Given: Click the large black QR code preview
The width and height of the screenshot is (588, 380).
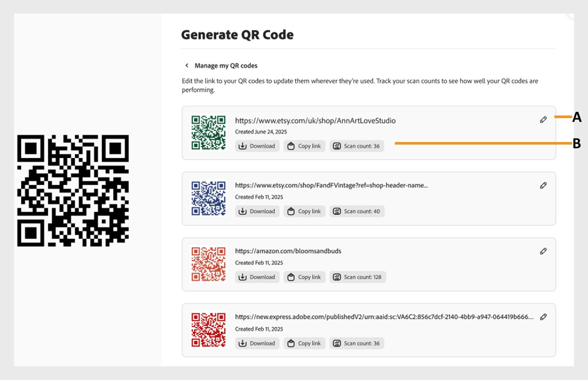Looking at the screenshot, I should click(73, 191).
